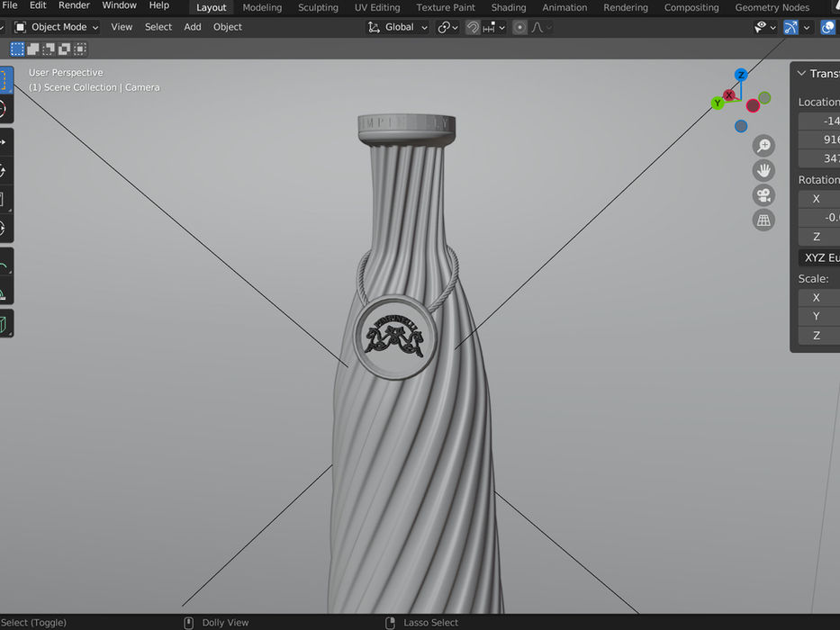
Task: Switch to the UV Editing workspace tab
Action: pos(377,7)
